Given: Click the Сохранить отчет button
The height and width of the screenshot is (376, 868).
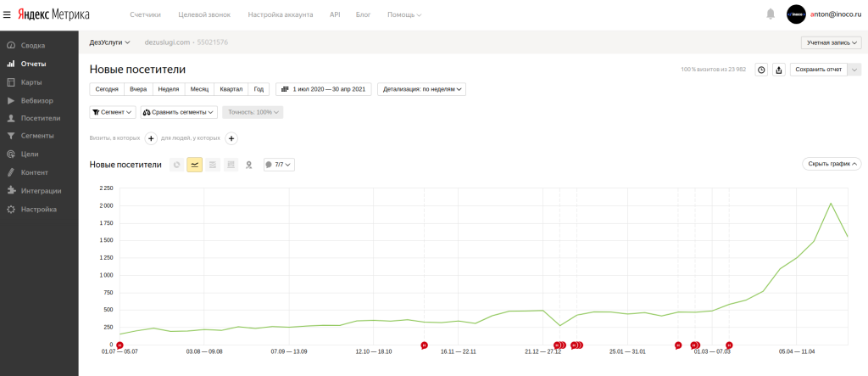Looking at the screenshot, I should (x=818, y=70).
